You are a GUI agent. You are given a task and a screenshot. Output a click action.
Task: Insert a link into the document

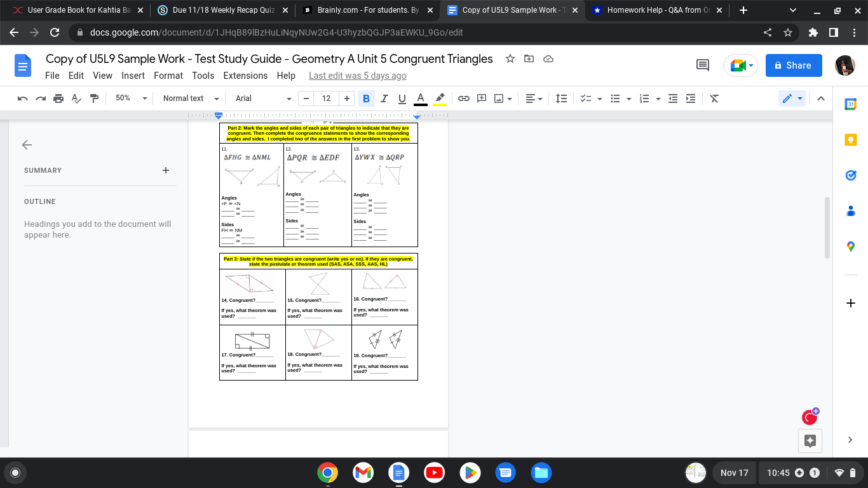coord(463,98)
